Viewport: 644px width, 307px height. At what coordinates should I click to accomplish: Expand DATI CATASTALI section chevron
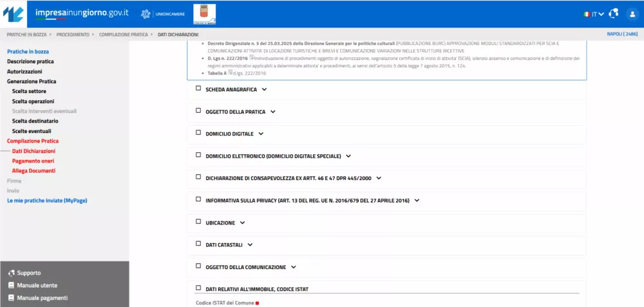coord(250,245)
